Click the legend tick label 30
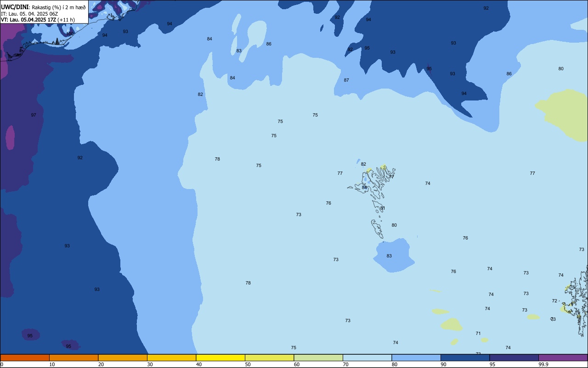Image resolution: width=588 pixels, height=368 pixels. point(150,364)
